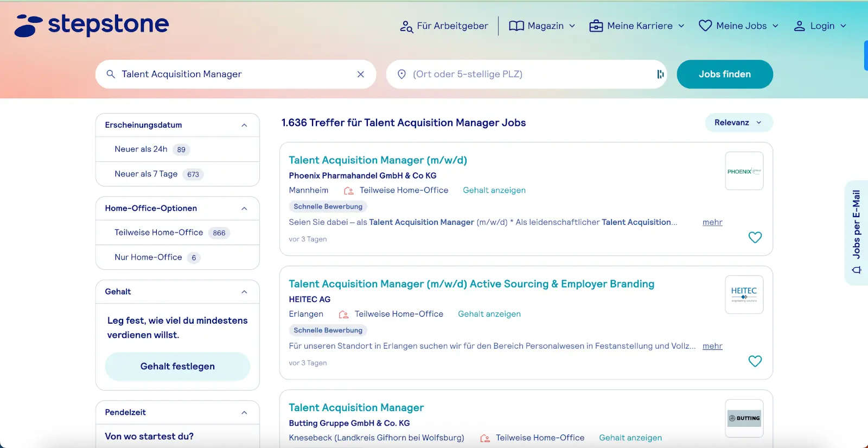Click the PHOENIX company logo
Viewport: 868px width, 448px height.
pos(744,171)
